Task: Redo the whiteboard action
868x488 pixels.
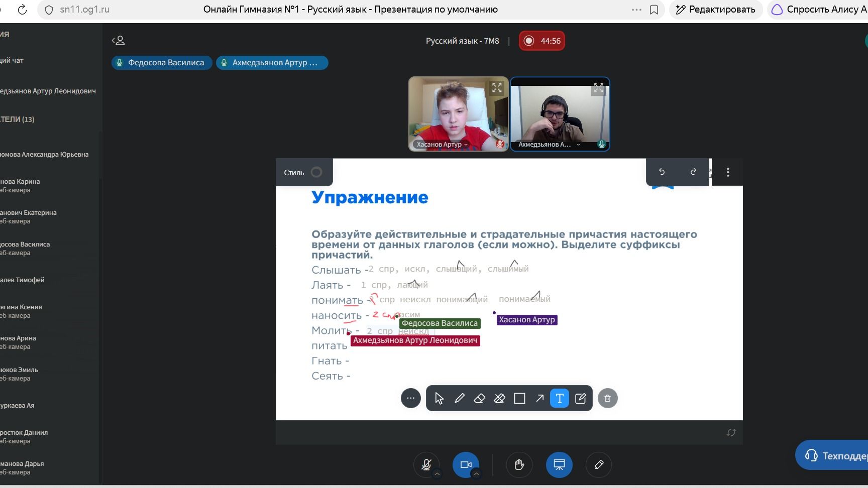Action: click(x=693, y=172)
